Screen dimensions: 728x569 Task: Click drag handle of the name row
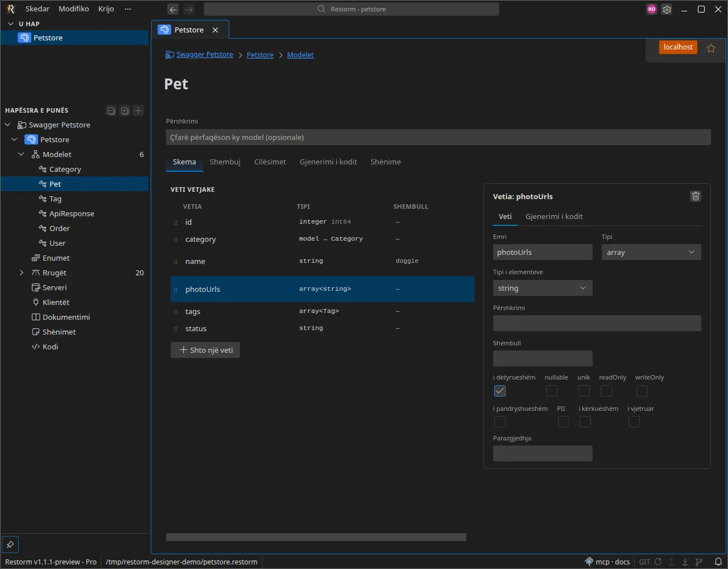(x=176, y=262)
